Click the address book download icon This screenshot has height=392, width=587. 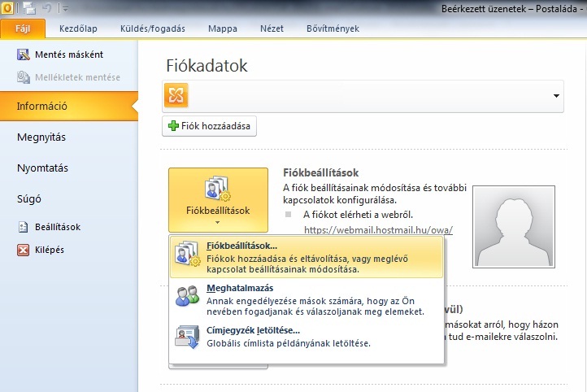tap(187, 337)
